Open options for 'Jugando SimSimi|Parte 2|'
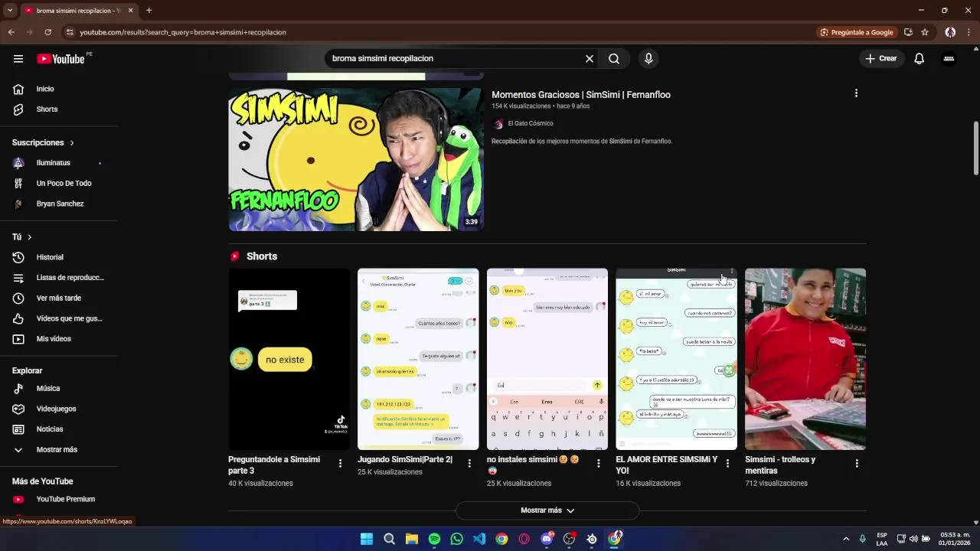The width and height of the screenshot is (980, 551). tap(469, 463)
